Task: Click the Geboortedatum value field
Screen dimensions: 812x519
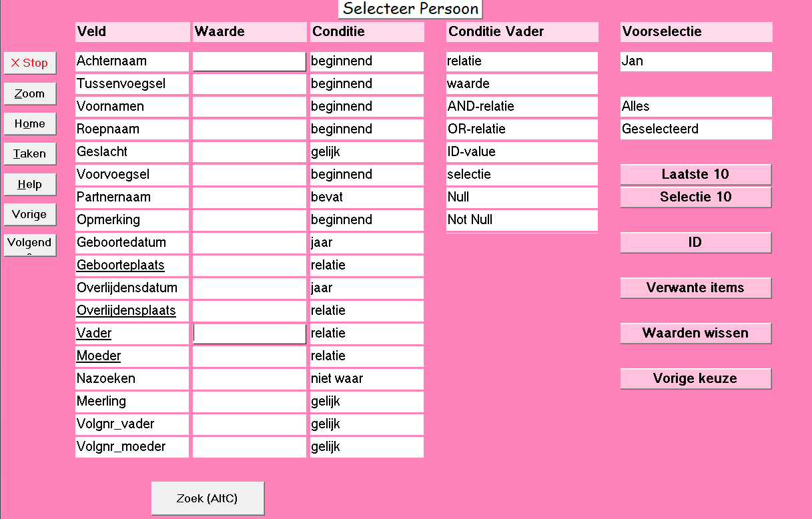Action: pyautogui.click(x=250, y=243)
